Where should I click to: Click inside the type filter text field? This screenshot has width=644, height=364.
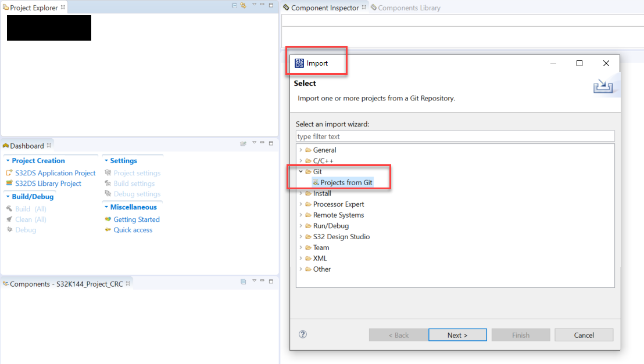[x=407, y=136]
